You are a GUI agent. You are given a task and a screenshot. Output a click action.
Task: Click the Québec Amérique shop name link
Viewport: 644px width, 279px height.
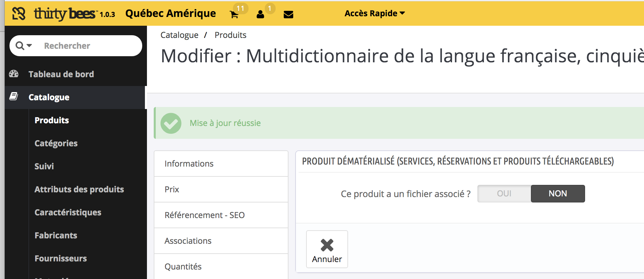170,13
